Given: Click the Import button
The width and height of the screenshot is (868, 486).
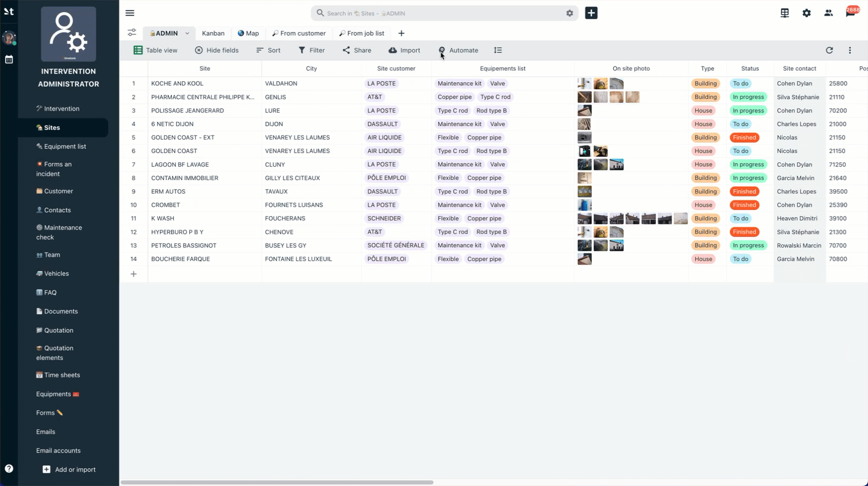Looking at the screenshot, I should [x=404, y=50].
